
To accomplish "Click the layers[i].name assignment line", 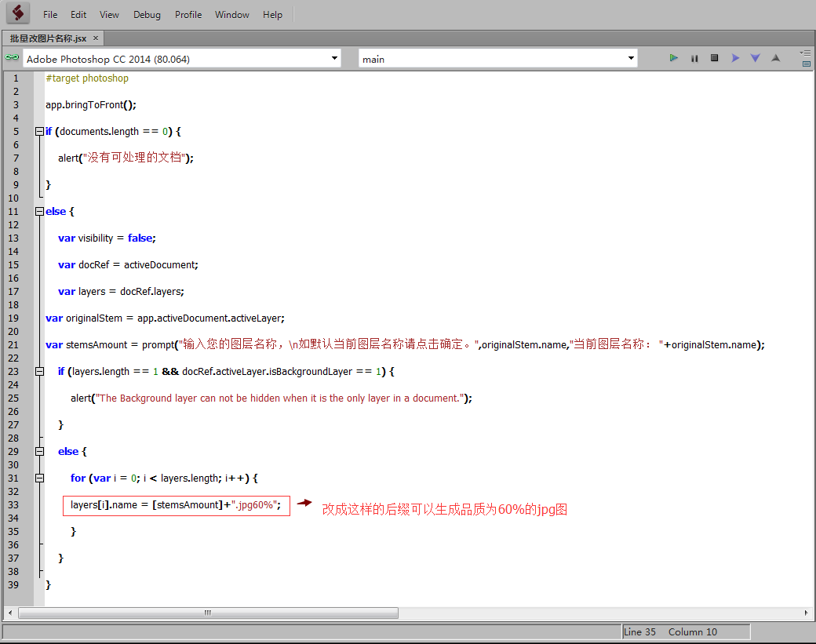I will (176, 505).
